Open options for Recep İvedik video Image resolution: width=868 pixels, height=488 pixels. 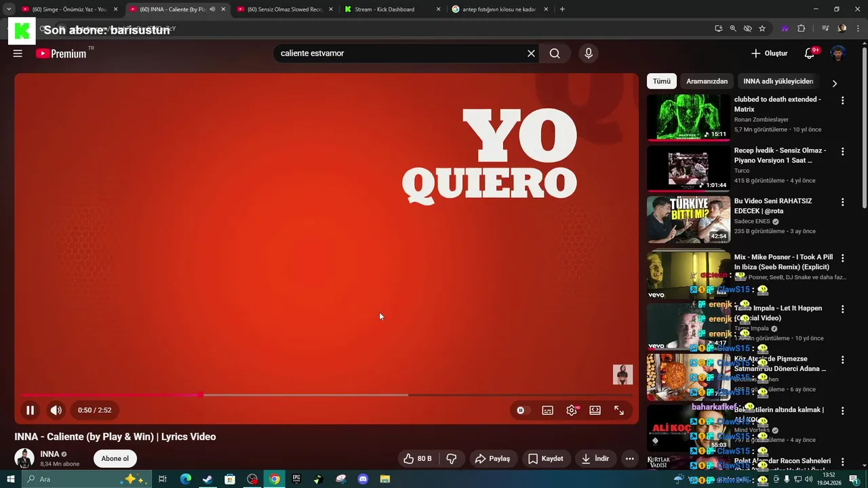coord(843,151)
